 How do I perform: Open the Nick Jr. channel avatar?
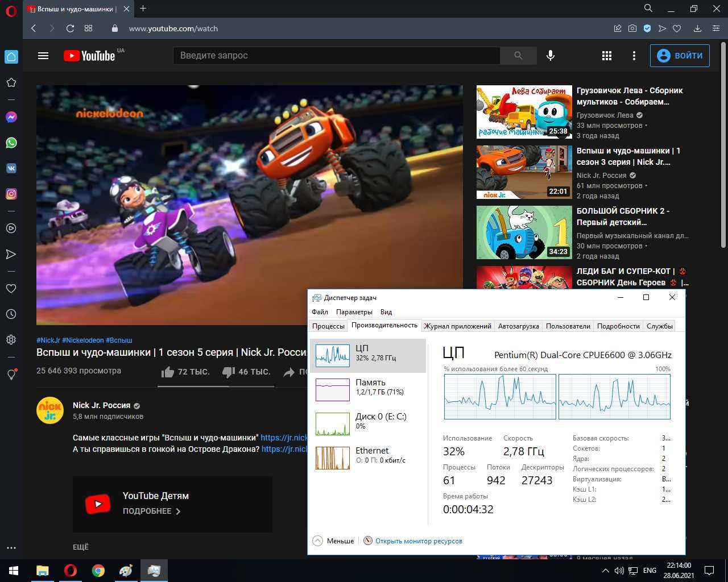[50, 410]
